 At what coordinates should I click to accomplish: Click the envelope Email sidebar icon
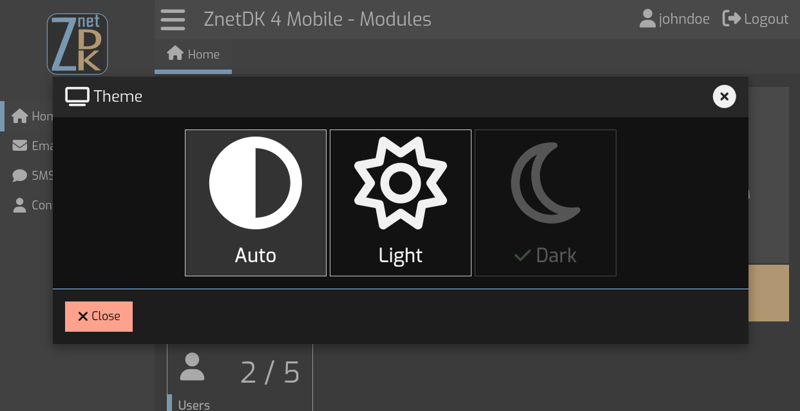tap(20, 146)
